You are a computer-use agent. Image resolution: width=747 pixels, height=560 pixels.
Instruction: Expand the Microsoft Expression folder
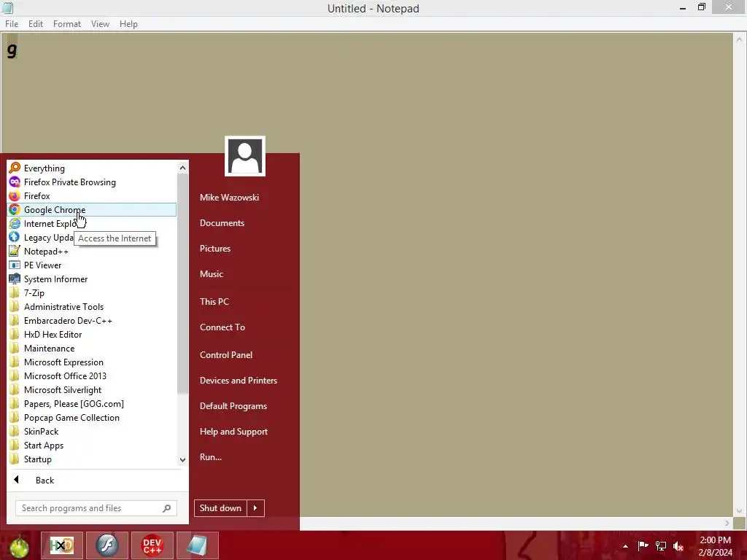click(92, 362)
